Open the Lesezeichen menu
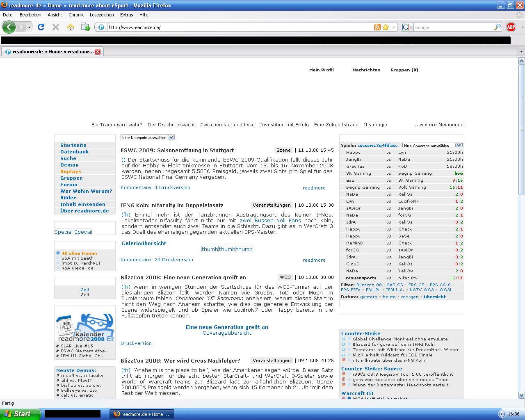Viewport: 525px width, 420px height. pos(102,15)
